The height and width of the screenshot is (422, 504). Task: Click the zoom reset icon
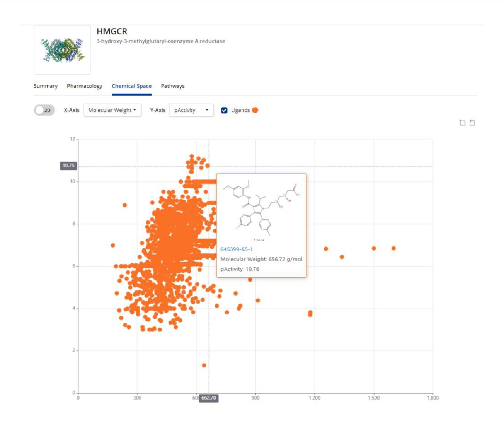(472, 123)
